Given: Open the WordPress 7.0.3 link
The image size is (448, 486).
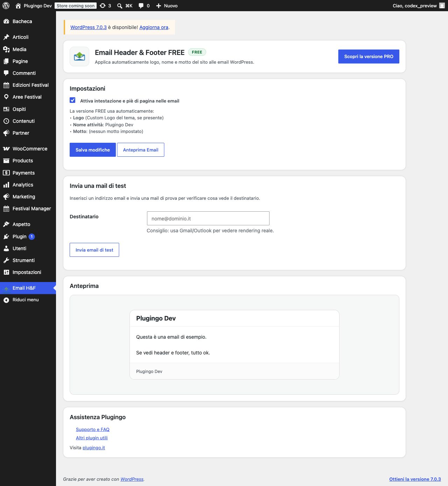Looking at the screenshot, I should (89, 27).
